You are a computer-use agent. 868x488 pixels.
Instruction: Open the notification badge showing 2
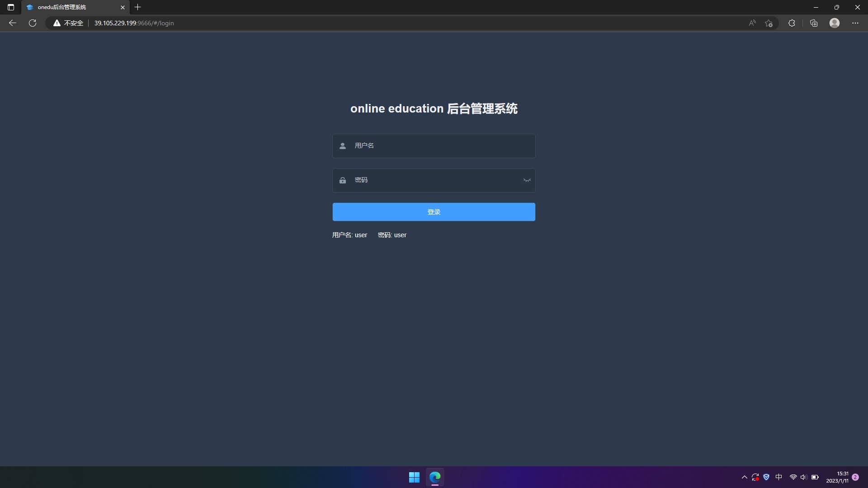(x=855, y=477)
